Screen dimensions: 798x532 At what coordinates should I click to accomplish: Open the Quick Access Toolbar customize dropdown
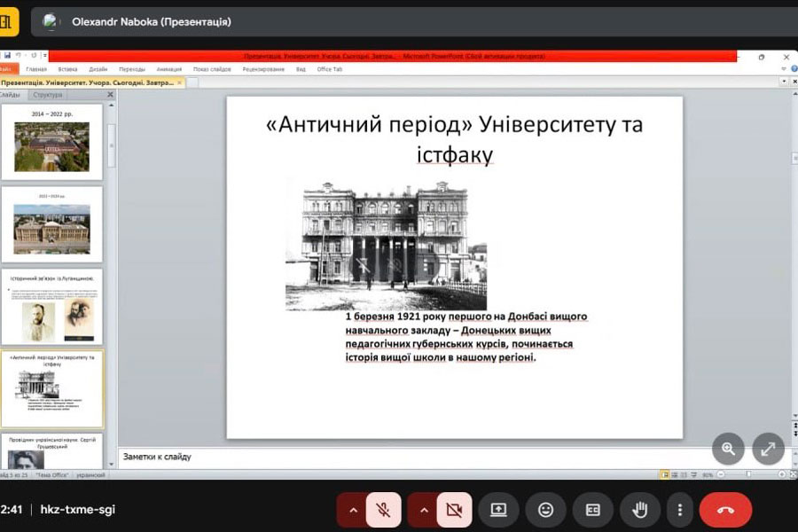point(44,55)
